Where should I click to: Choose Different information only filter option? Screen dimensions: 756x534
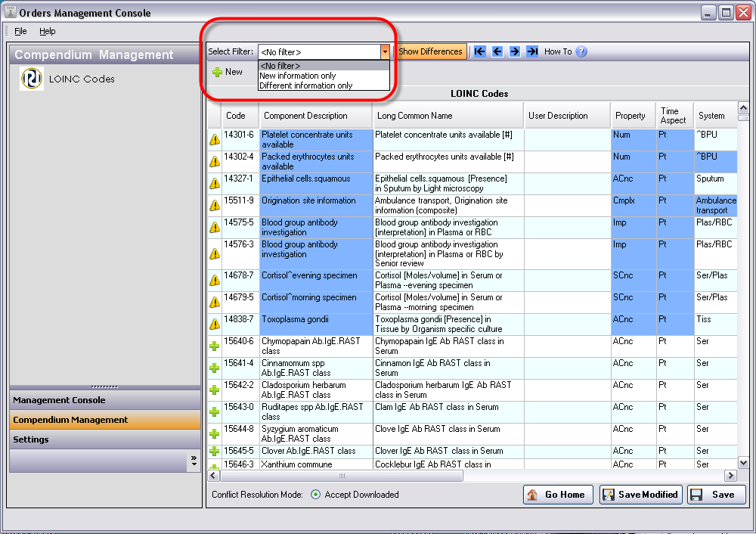coord(324,85)
